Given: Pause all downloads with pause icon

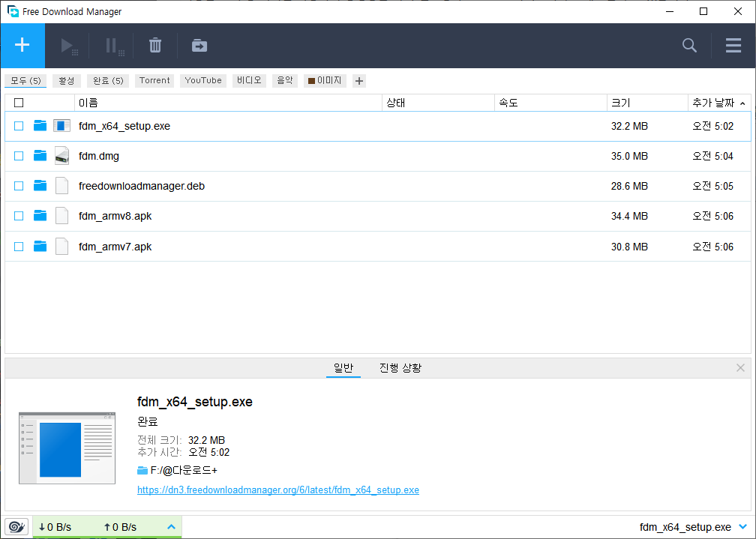Looking at the screenshot, I should [114, 46].
